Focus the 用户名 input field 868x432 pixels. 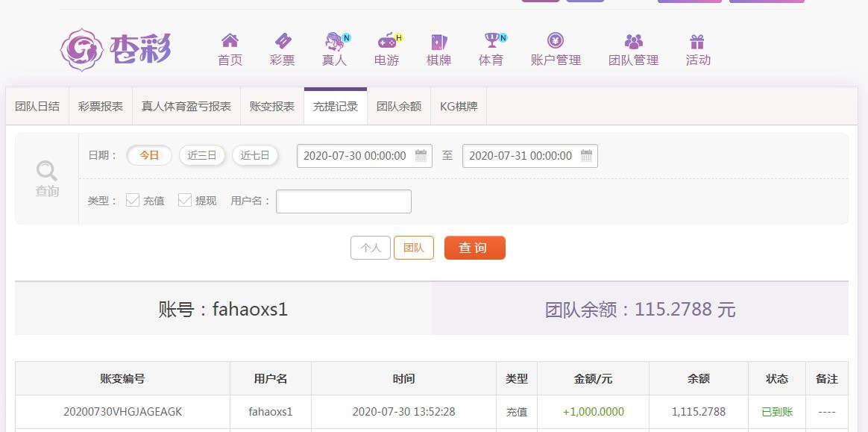tap(344, 201)
